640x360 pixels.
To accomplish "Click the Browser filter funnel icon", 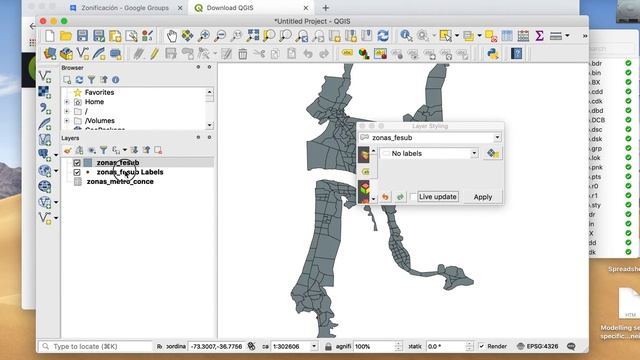I will click(91, 80).
